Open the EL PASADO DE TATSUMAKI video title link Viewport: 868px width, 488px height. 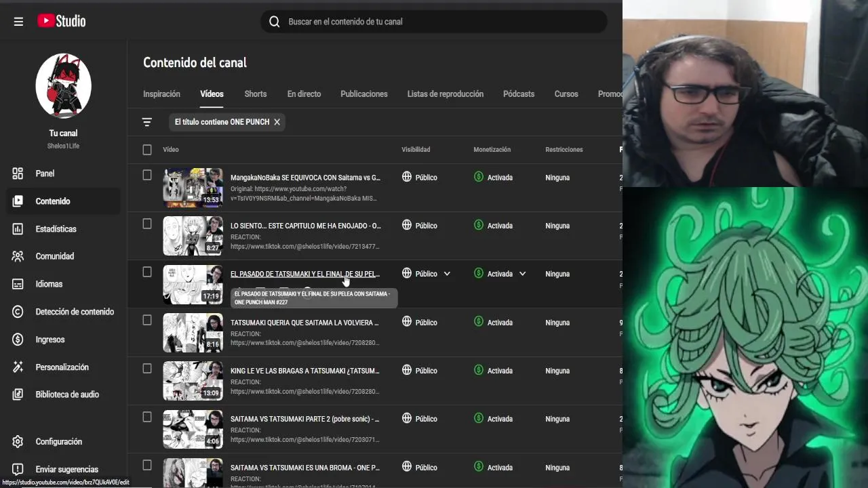coord(305,274)
